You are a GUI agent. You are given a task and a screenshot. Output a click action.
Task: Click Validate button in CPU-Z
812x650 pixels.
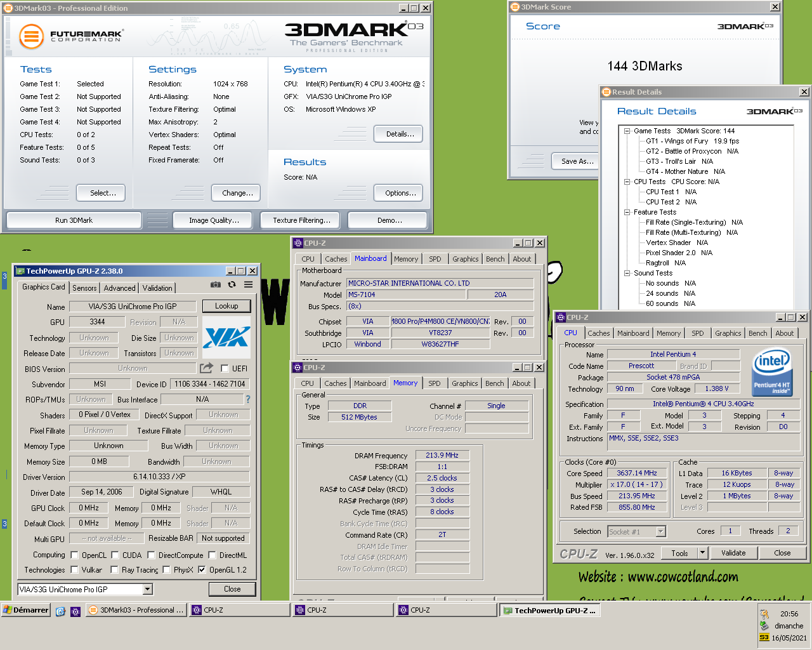pos(733,553)
